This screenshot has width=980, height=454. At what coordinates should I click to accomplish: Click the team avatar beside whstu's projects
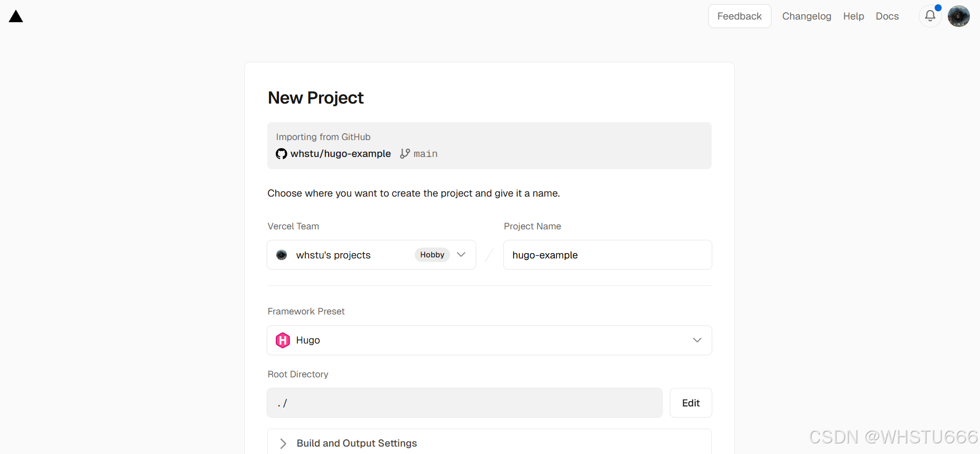282,255
